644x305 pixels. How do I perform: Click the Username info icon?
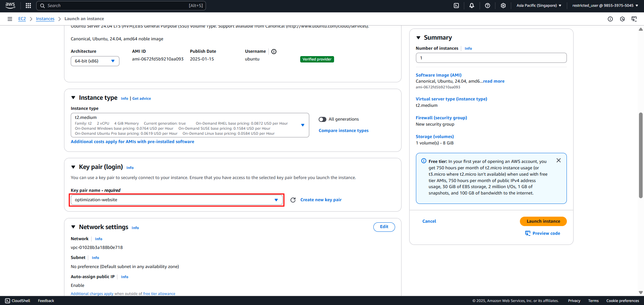click(274, 51)
